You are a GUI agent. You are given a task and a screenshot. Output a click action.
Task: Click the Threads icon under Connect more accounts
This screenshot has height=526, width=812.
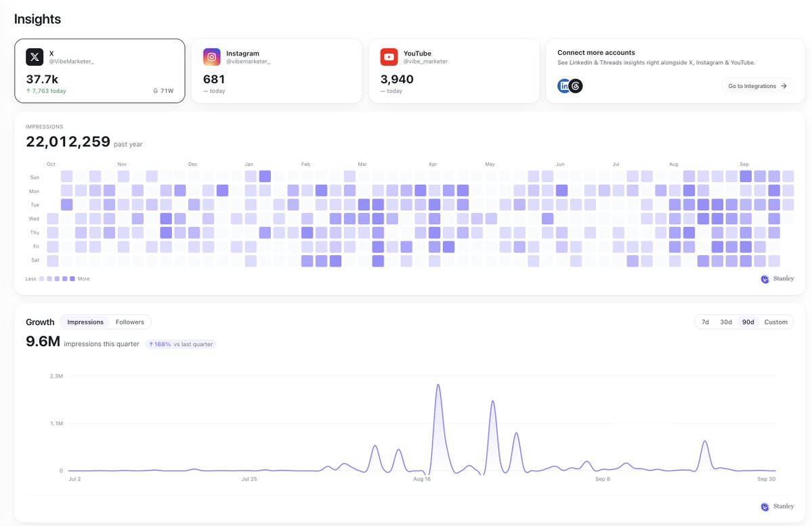[576, 86]
